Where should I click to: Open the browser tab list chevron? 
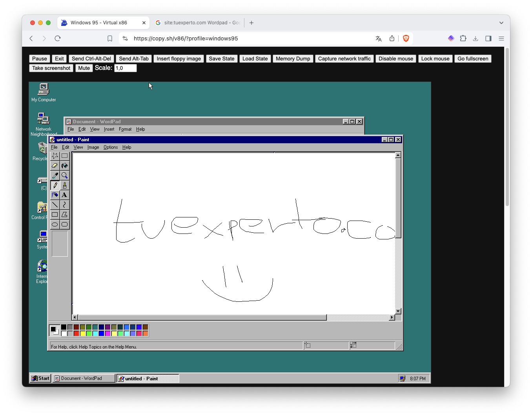[501, 22]
